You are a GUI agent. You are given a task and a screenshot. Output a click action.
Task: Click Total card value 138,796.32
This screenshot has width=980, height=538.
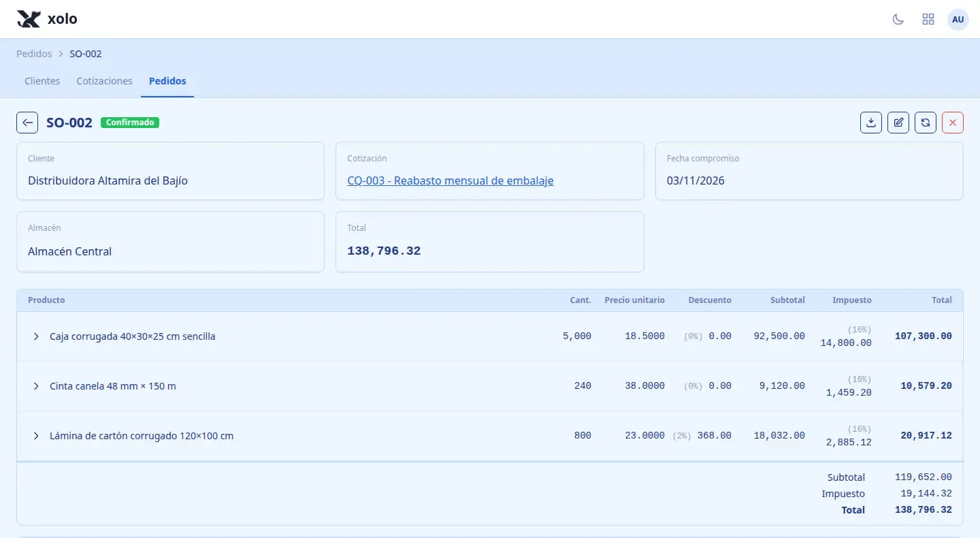pos(384,251)
